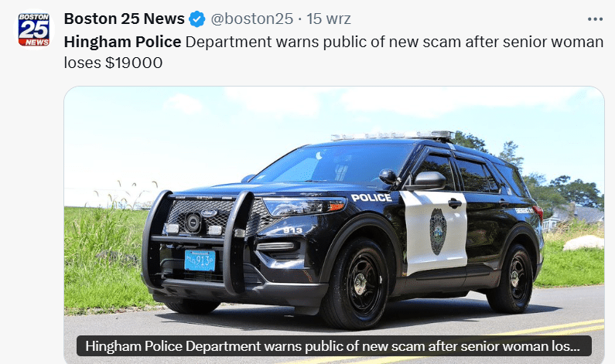This screenshot has width=615, height=364.
Task: Open the Boston 25 News profile avatar
Action: click(x=34, y=29)
